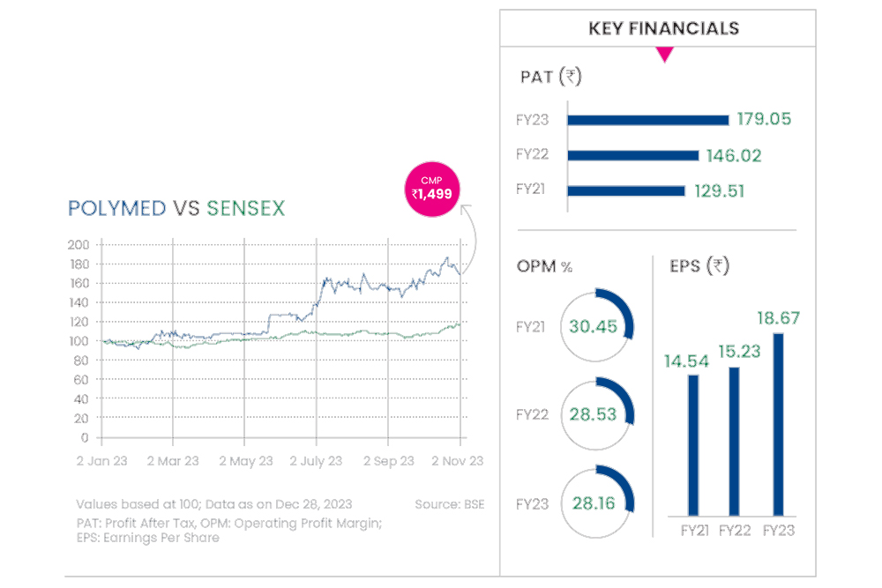Screen dimensions: 882x588
Task: Click the PAT (₹) section heading
Action: (551, 78)
